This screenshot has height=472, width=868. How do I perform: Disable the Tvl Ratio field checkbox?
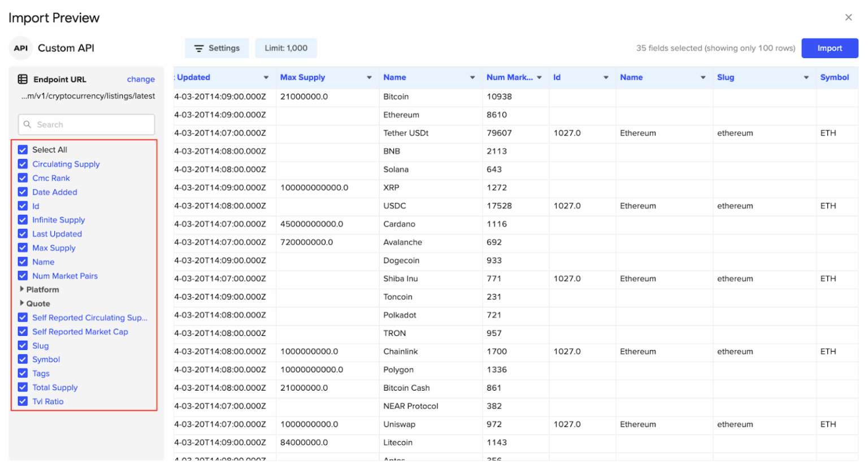click(23, 401)
